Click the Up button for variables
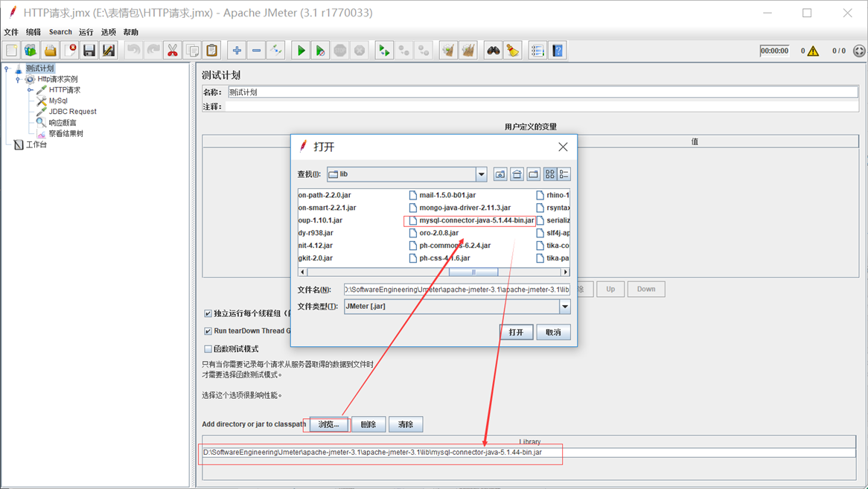Viewport: 868px width, 489px height. (610, 290)
